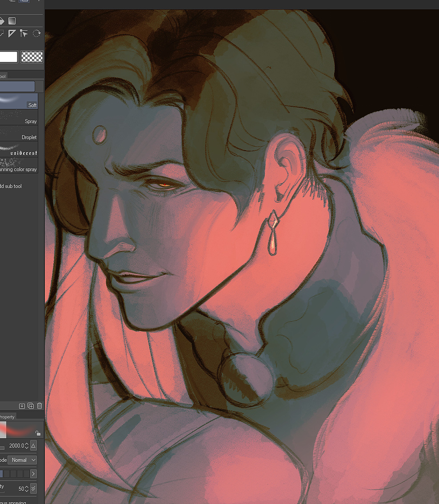
Task: Pick the Droplet sub tool
Action: pyautogui.click(x=19, y=133)
